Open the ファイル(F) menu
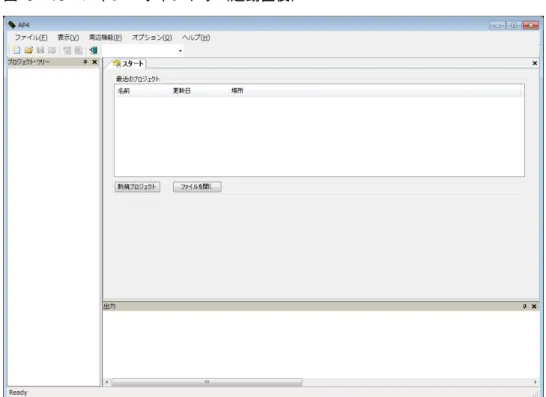The width and height of the screenshot is (546, 397). click(31, 38)
